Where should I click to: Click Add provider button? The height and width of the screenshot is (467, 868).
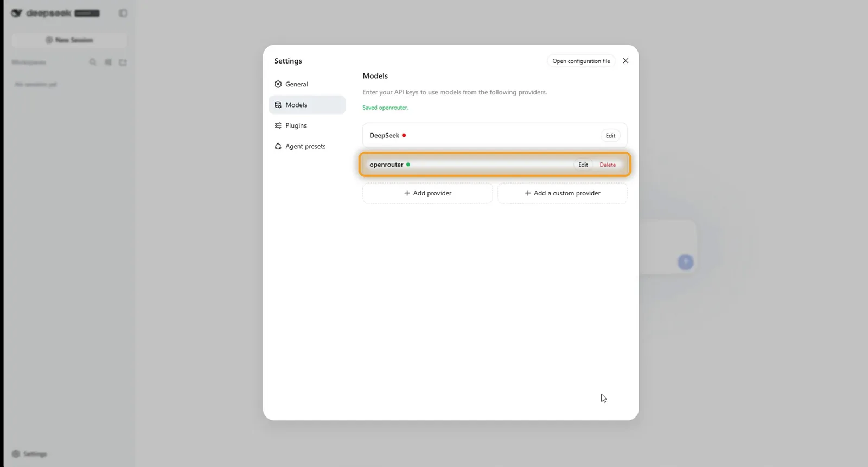pos(427,193)
